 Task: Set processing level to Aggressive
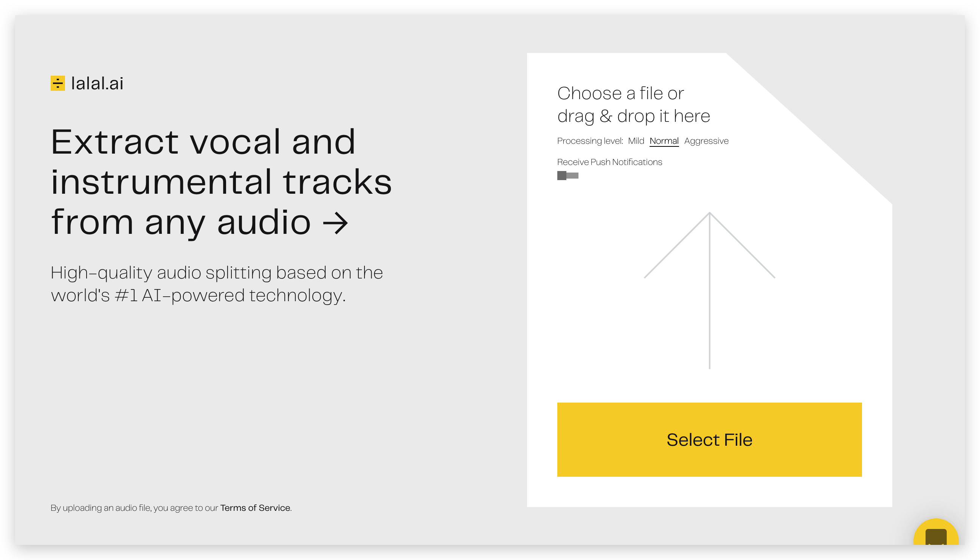click(706, 141)
